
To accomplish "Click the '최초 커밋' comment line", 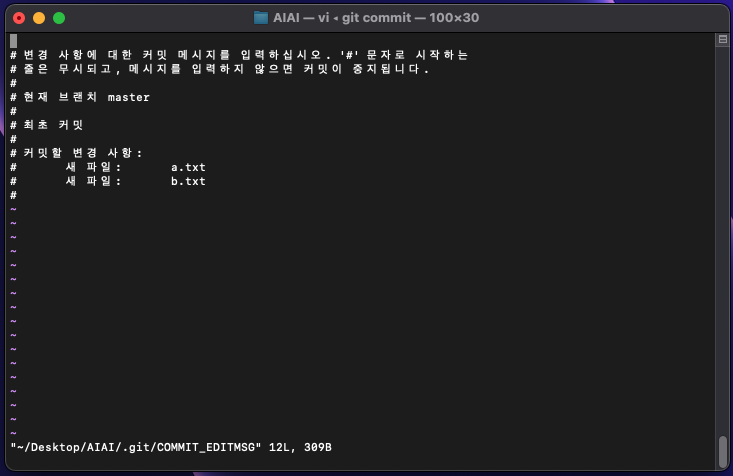I will (47, 125).
